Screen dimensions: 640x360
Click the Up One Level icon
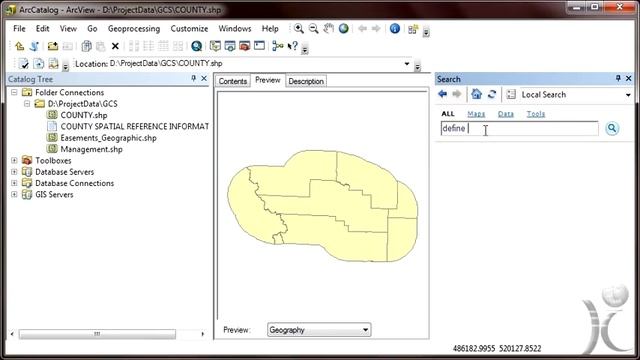[19, 46]
